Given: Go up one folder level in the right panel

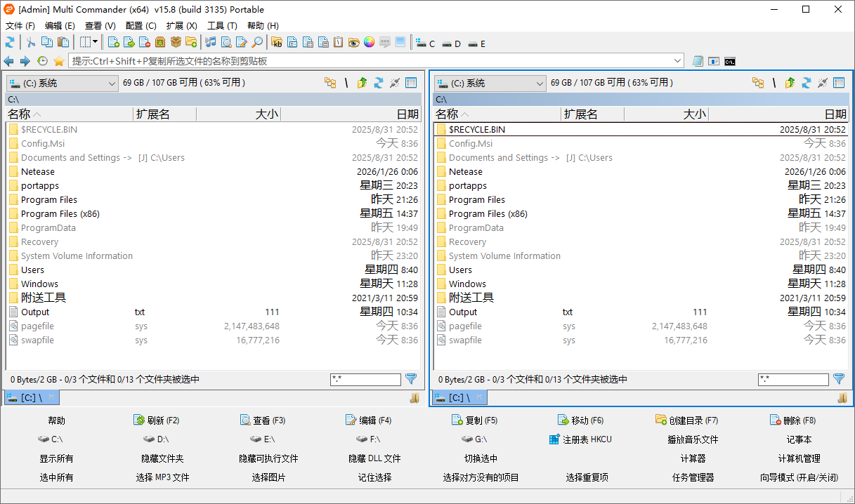Looking at the screenshot, I should pos(789,82).
